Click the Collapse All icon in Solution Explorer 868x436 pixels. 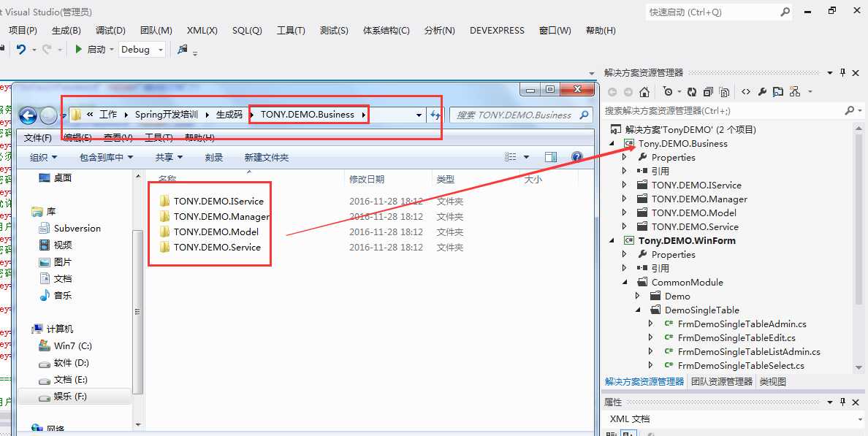(x=708, y=92)
